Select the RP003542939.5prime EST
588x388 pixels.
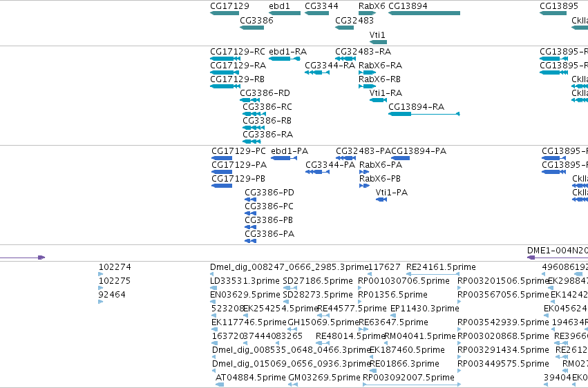[x=459, y=329]
